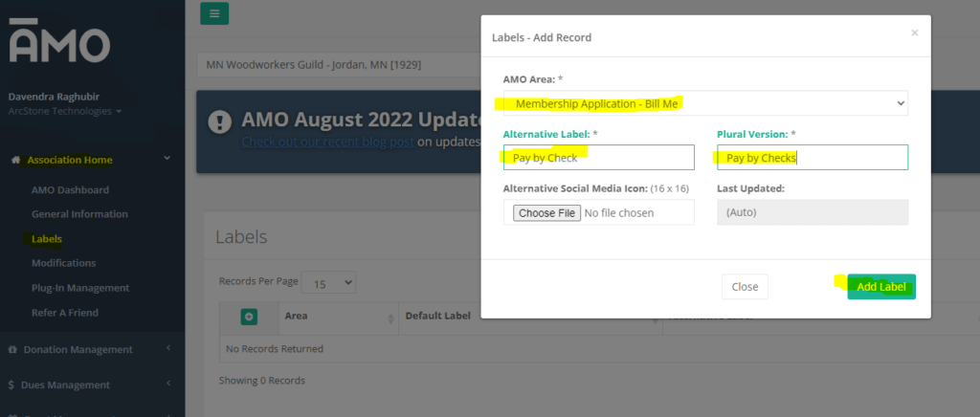Click the Choose File button
Screen dimensions: 980x417
(x=546, y=212)
